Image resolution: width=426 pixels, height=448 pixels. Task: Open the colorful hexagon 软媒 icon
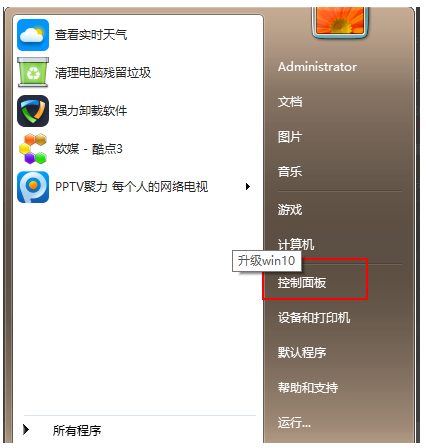(33, 149)
